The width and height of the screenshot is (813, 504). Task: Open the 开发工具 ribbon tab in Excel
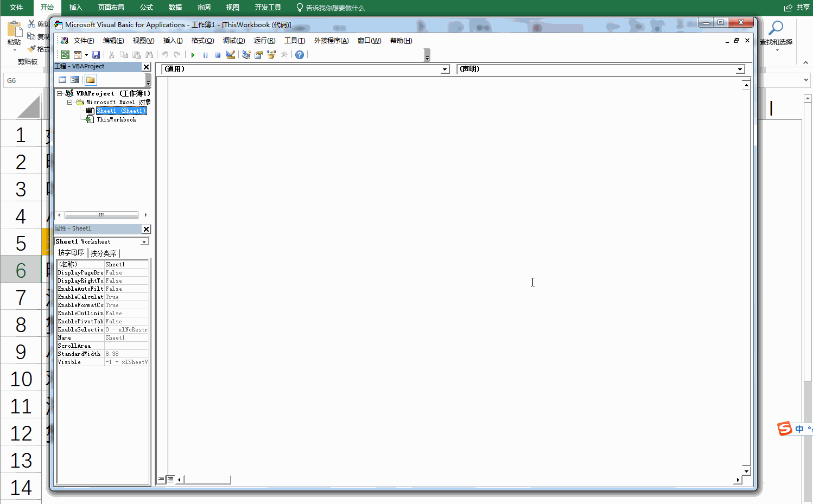(268, 8)
